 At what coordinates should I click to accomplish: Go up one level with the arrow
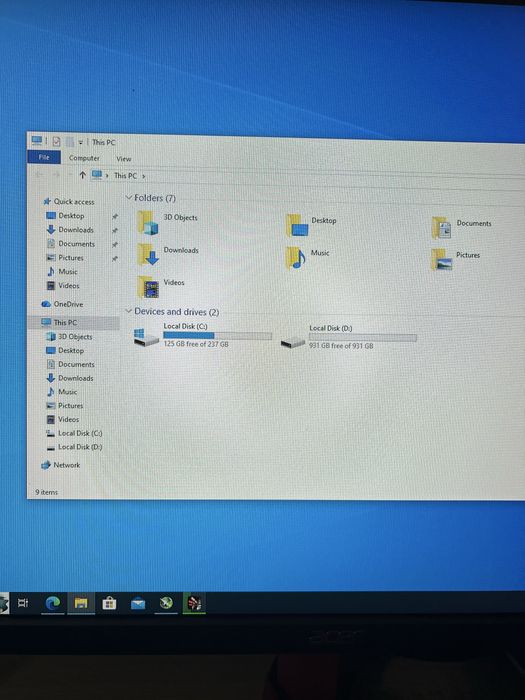click(82, 175)
